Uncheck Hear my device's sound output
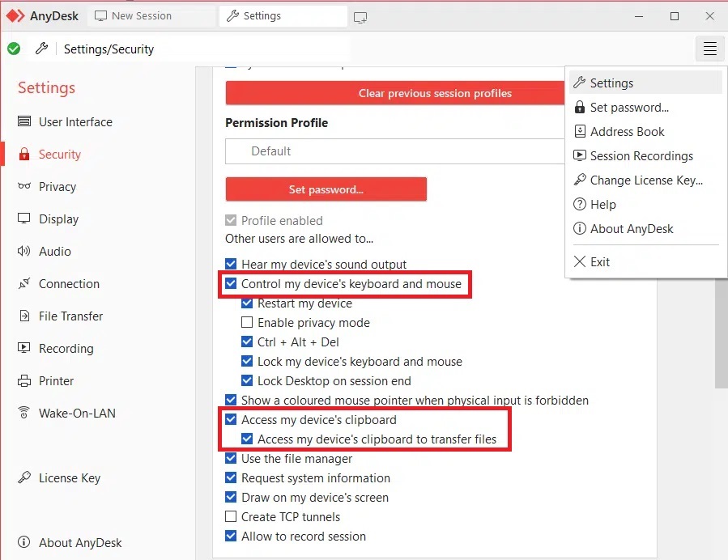Viewport: 728px width, 560px height. 231,264
